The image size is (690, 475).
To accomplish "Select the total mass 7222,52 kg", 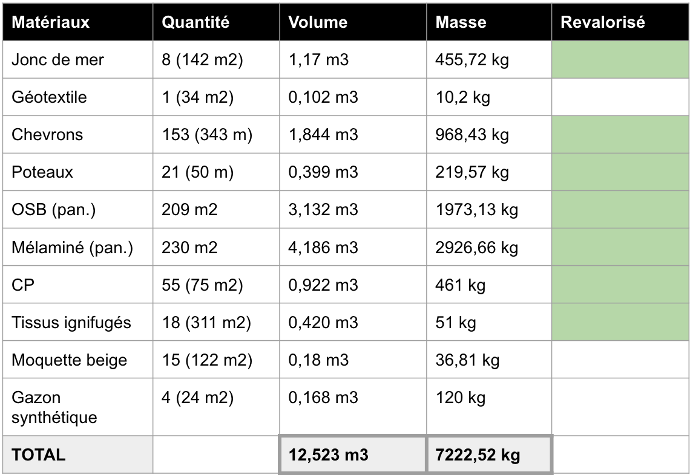I will (x=478, y=455).
